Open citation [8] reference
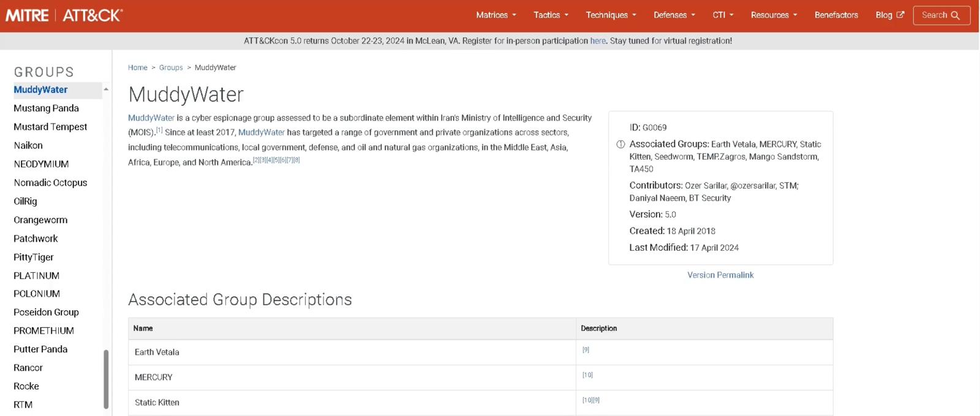The width and height of the screenshot is (980, 416). click(296, 160)
